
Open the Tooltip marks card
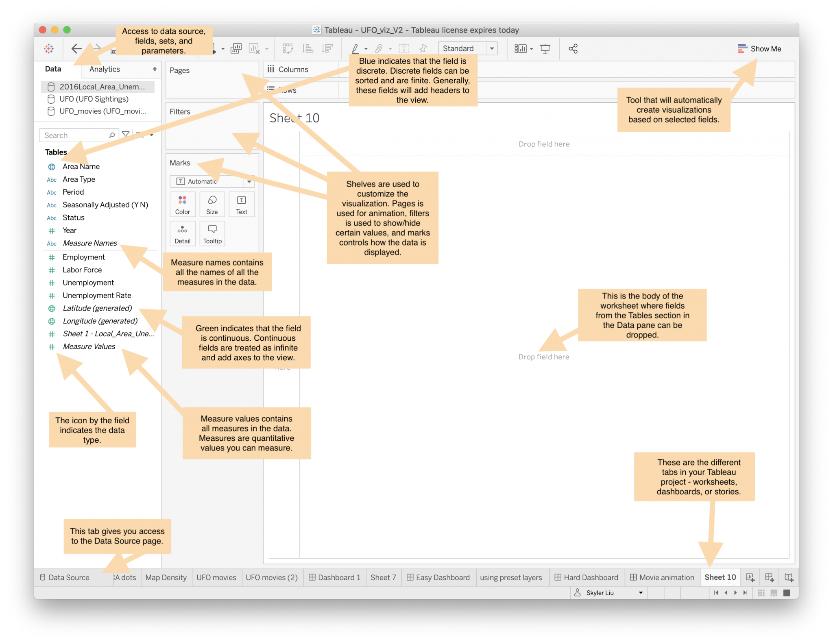point(212,233)
